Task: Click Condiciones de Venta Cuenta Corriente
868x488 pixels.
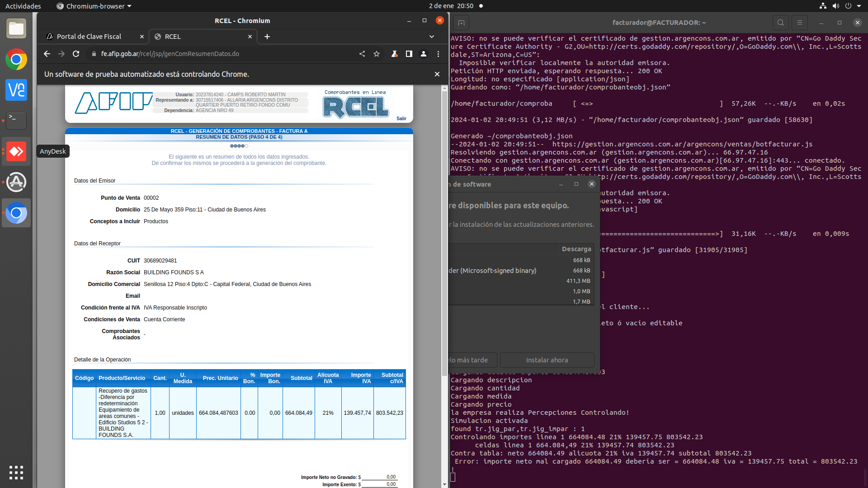Action: click(x=164, y=319)
